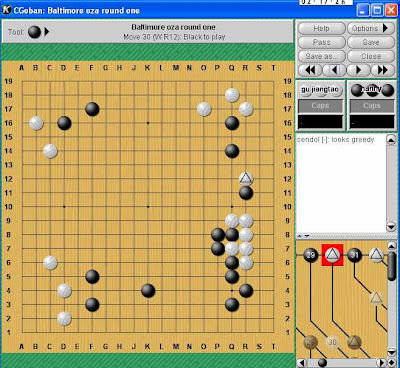Expand comment pane with small down-arrow splitter
Image resolution: width=400 pixels, height=368 pixels.
[x=307, y=236]
